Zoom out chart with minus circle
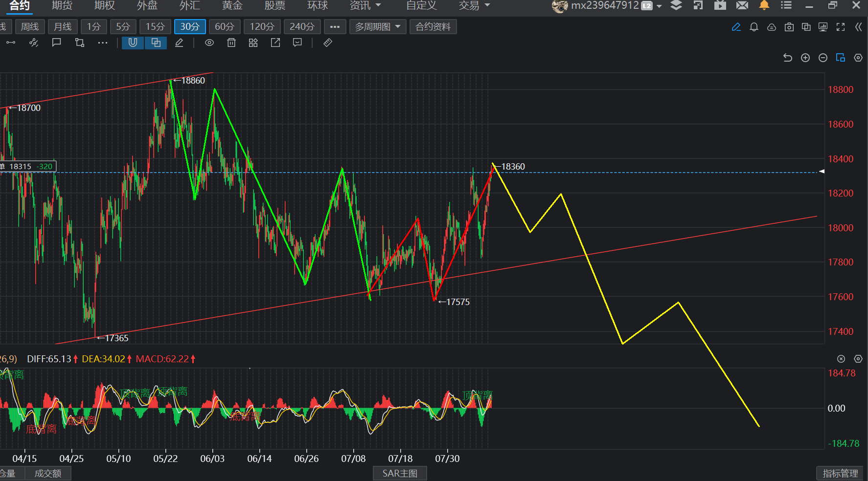Viewport: 868px width, 481px height. click(x=823, y=58)
